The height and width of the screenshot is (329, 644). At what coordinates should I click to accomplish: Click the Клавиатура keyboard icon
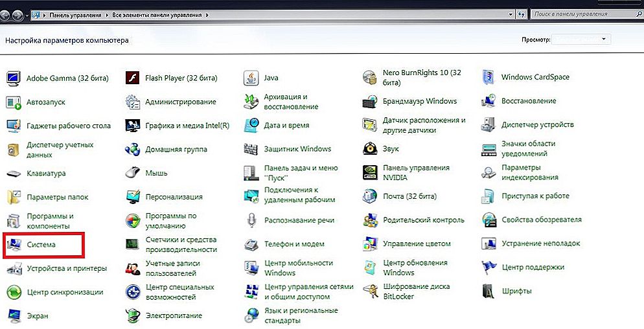point(14,174)
